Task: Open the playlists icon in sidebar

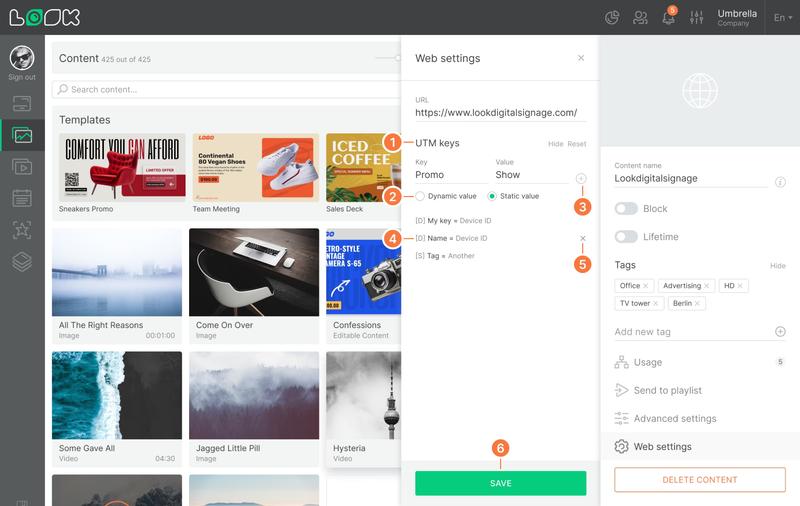Action: [22, 167]
